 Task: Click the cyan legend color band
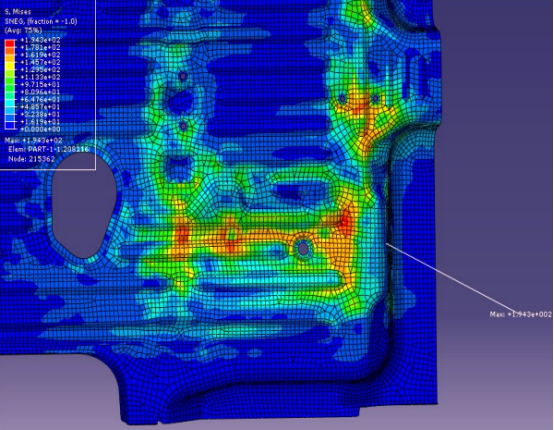[10, 103]
